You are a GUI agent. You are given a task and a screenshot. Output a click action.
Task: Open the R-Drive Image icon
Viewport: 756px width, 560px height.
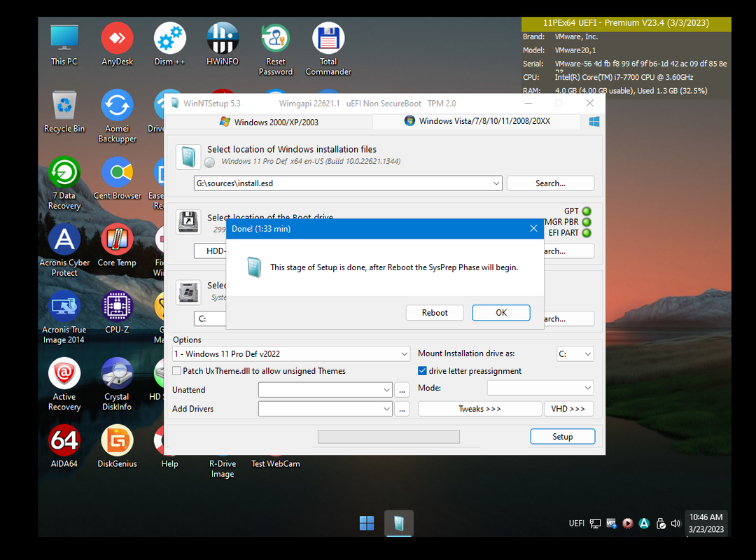(223, 468)
